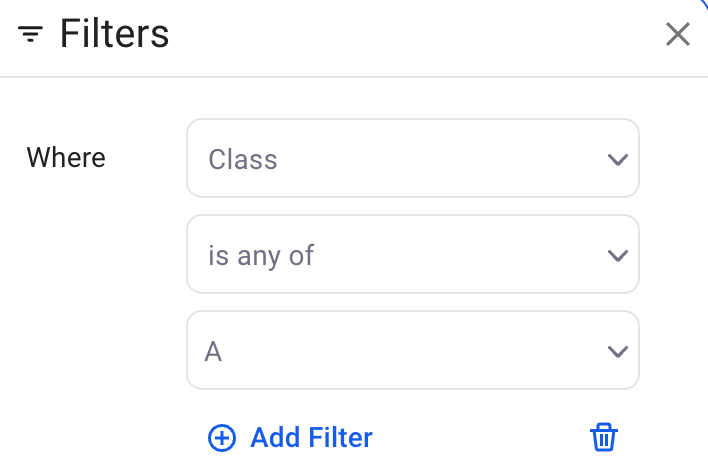Click the chevron arrow in "is any of" field
This screenshot has width=708, height=470.
point(617,255)
